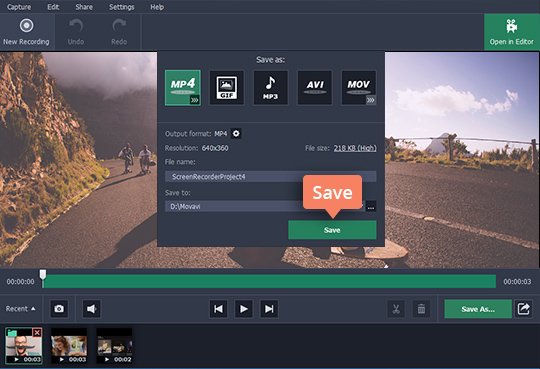540x369 pixels.
Task: Take a screenshot with the camera icon
Action: (59, 308)
